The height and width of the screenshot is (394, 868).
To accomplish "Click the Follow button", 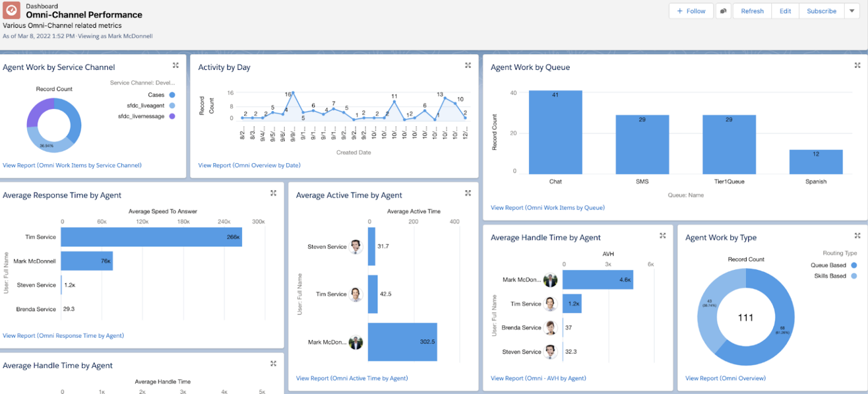I will click(x=691, y=11).
